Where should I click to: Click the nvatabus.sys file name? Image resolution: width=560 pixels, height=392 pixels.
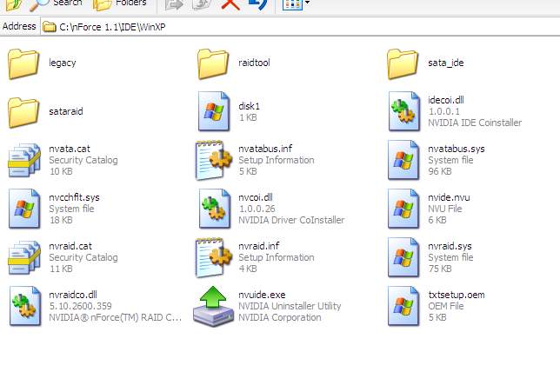pos(456,149)
